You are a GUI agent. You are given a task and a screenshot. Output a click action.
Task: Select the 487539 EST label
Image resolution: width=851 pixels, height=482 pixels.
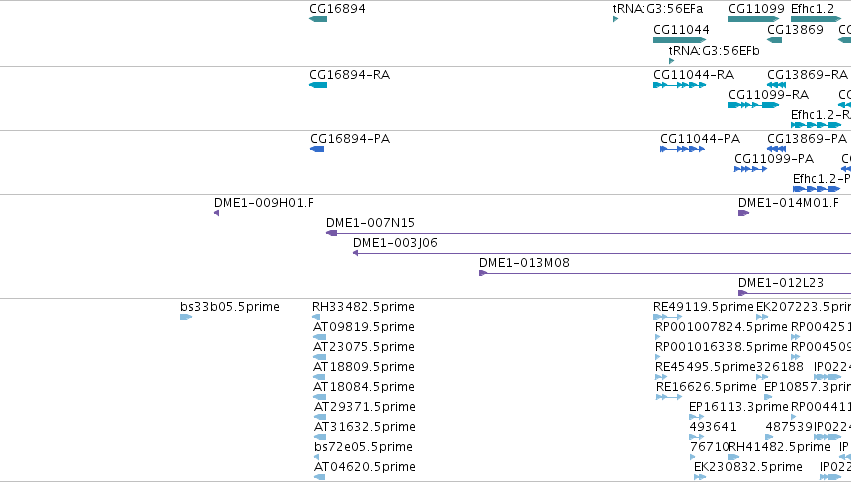[789, 427]
